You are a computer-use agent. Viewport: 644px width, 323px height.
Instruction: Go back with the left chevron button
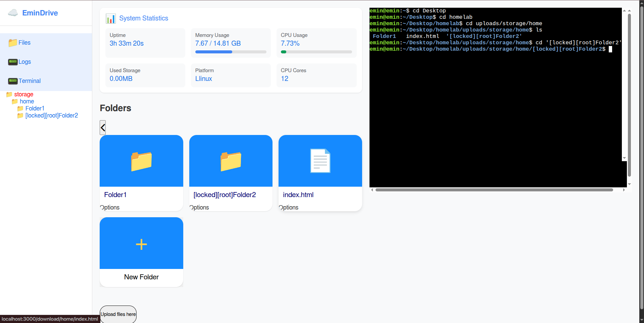pos(103,128)
